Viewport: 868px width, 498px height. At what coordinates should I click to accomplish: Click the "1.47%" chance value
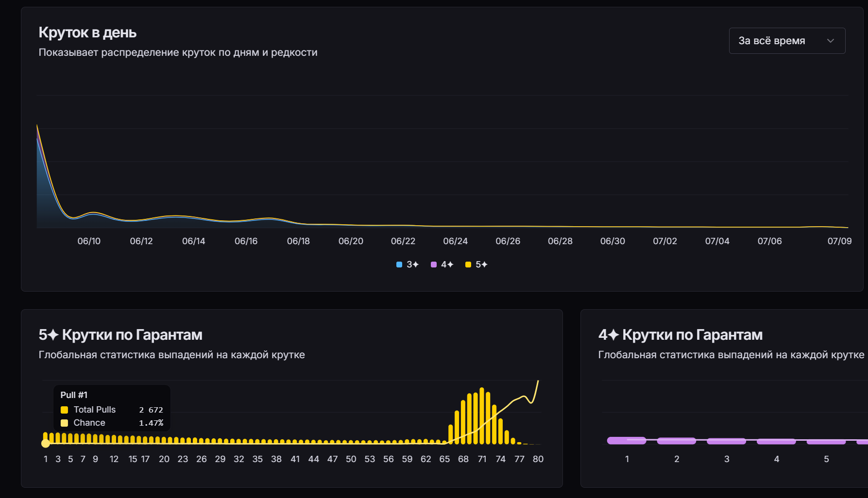pos(151,423)
